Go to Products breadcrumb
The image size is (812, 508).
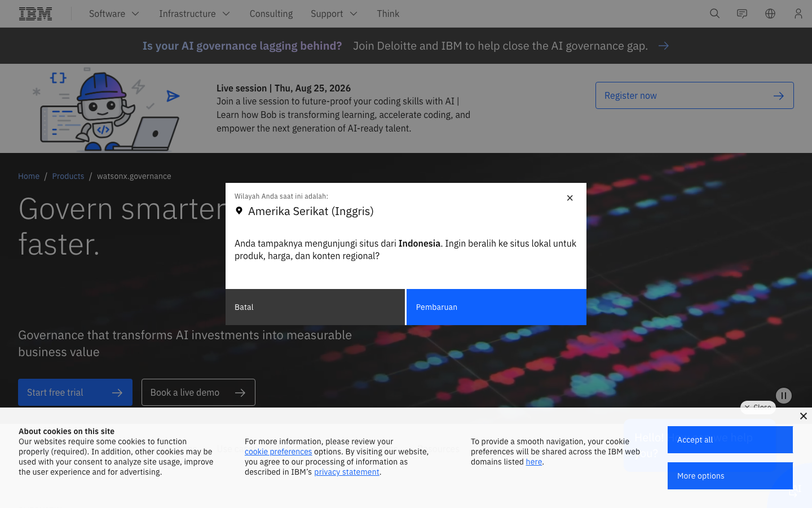coord(68,176)
